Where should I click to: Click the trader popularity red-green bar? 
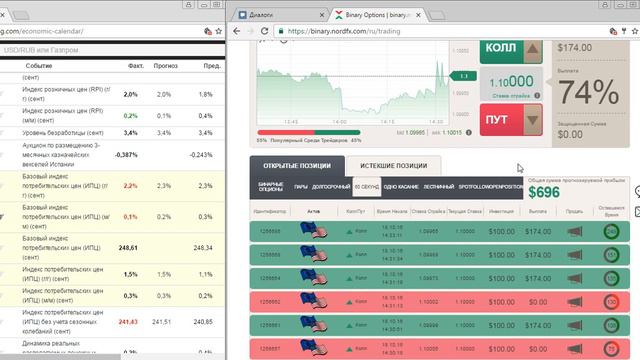309,132
